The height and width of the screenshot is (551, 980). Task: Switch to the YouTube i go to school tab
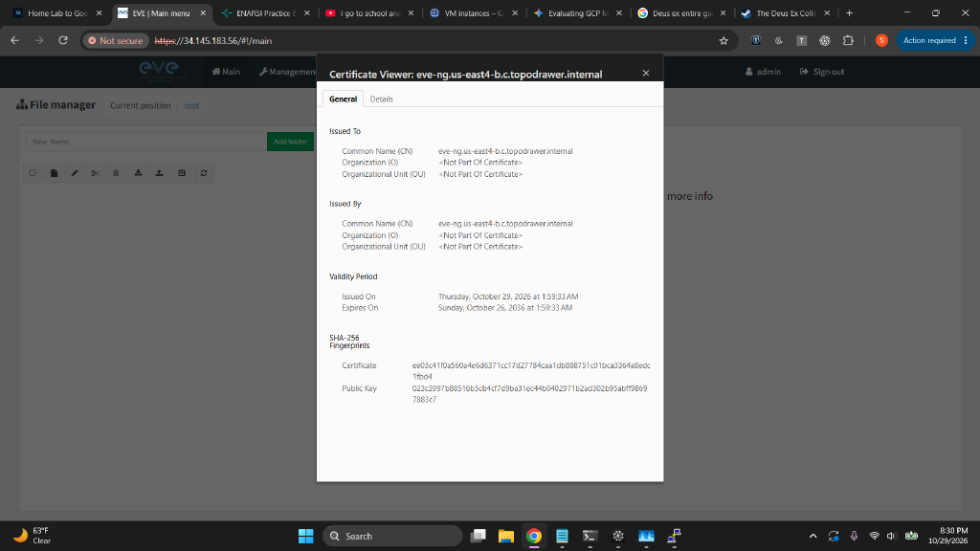coord(369,13)
